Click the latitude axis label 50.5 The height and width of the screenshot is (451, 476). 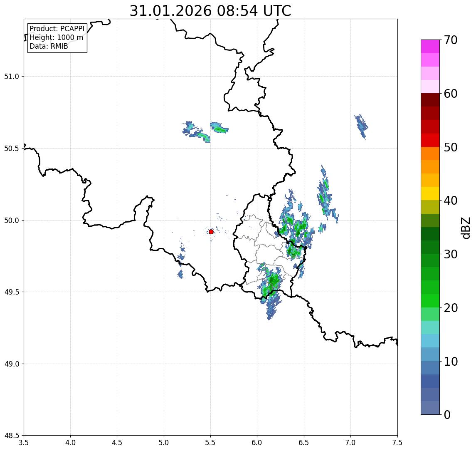tap(12, 148)
